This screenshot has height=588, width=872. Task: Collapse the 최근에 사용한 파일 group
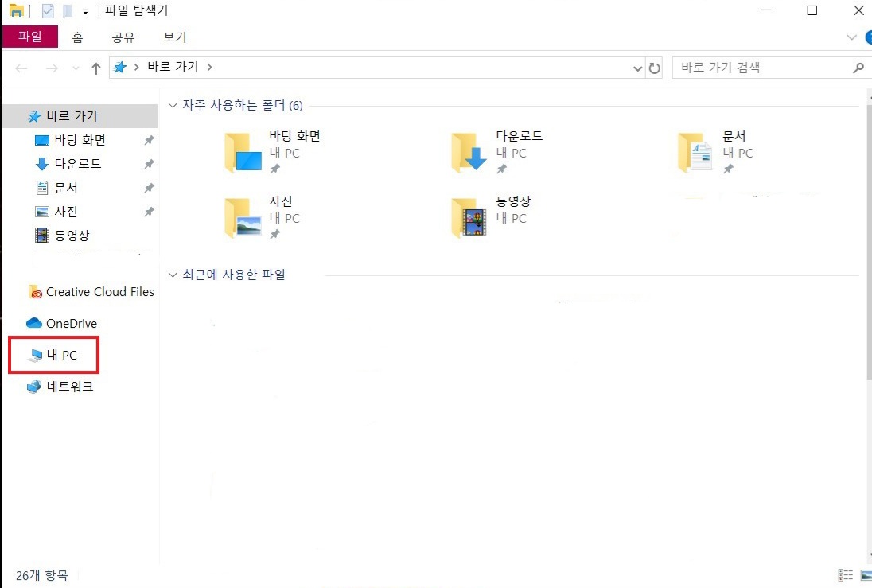[173, 275]
